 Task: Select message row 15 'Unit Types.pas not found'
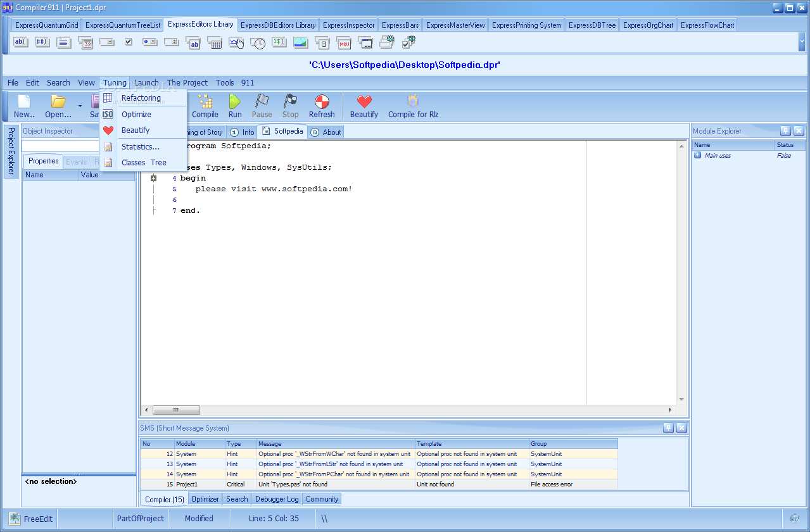point(379,484)
